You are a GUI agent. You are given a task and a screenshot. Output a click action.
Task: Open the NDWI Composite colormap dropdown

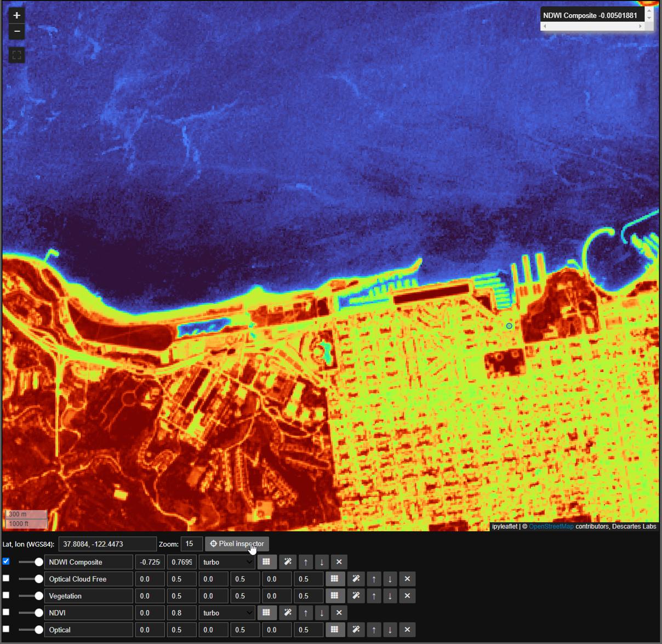(x=227, y=562)
